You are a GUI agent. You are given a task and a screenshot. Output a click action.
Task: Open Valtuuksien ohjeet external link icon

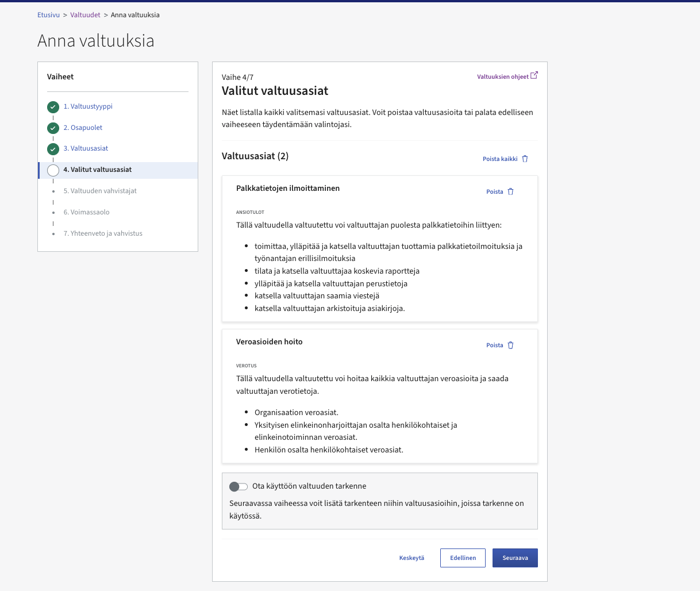pos(534,75)
